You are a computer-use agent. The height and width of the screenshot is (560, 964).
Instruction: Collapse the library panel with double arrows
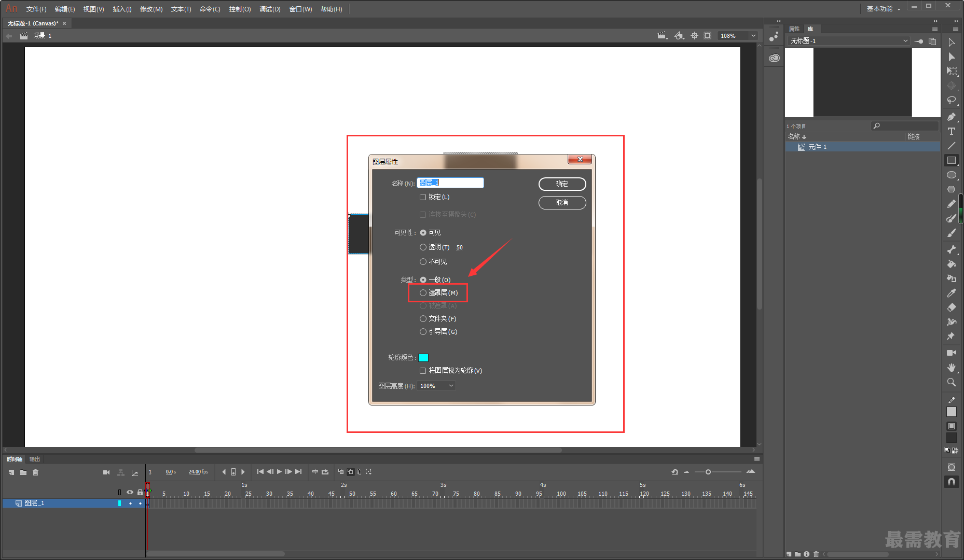coord(935,21)
